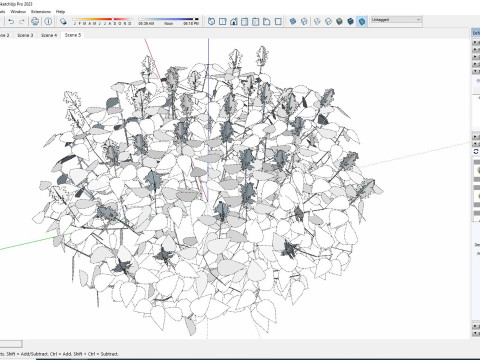The width and height of the screenshot is (480, 360).
Task: Enable X-Ray face style icon
Action: [293, 21]
